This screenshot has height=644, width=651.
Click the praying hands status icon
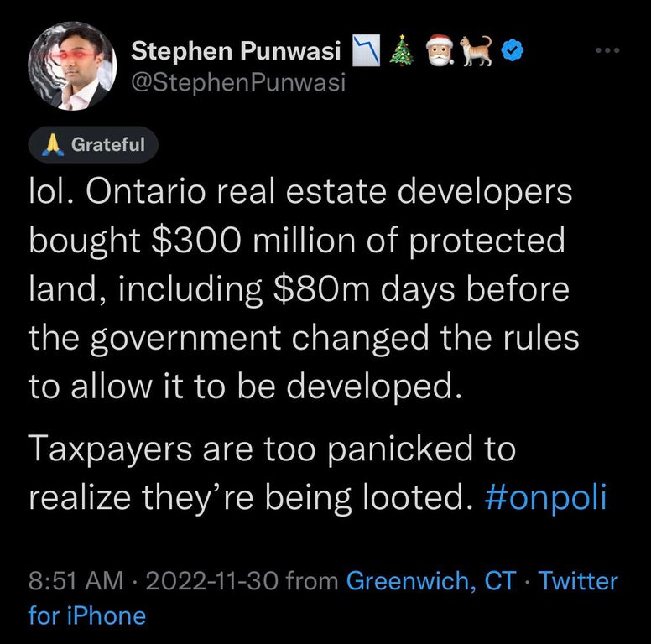point(55,145)
